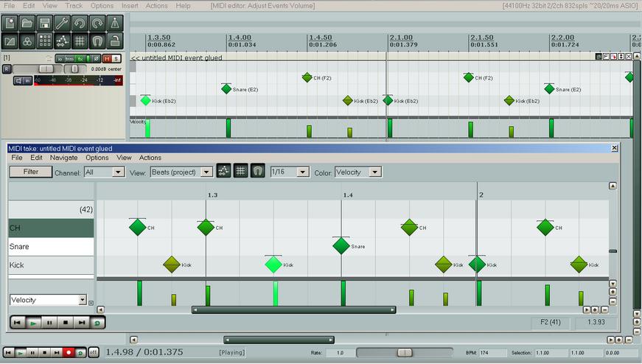Click the New Project toolbar icon
Viewport: 642px width, 364px height.
tap(10, 23)
